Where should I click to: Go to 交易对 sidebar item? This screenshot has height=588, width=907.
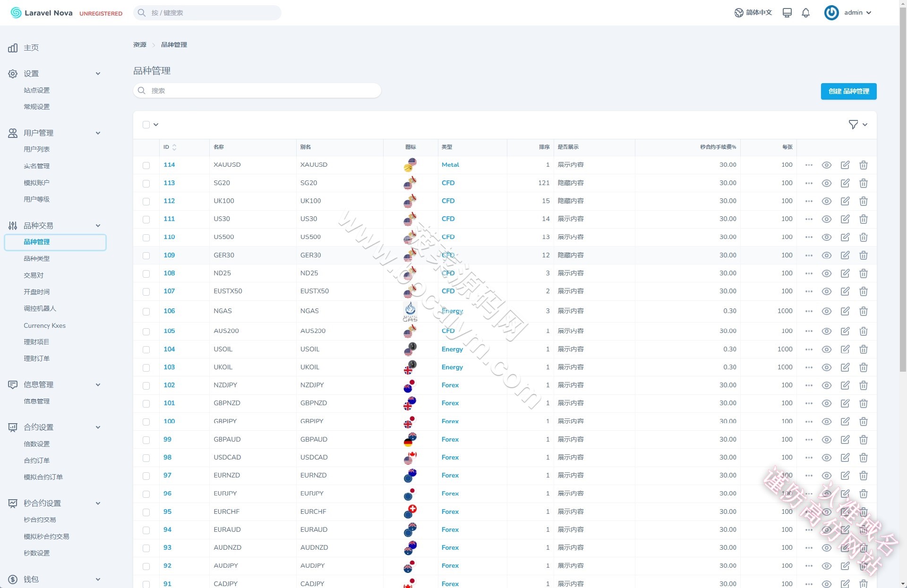tap(34, 275)
